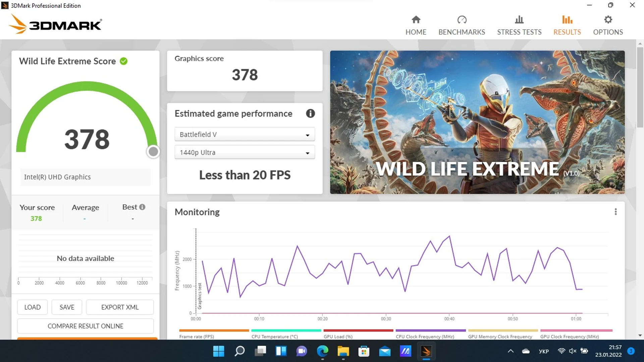Image resolution: width=644 pixels, height=362 pixels.
Task: Go to the BENCHMARKS tab
Action: pyautogui.click(x=462, y=25)
